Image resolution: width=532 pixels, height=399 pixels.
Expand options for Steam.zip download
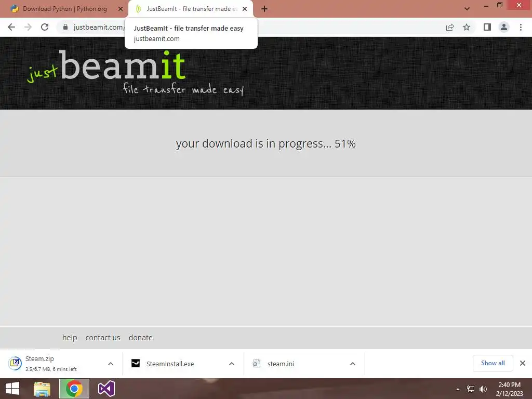[111, 364]
